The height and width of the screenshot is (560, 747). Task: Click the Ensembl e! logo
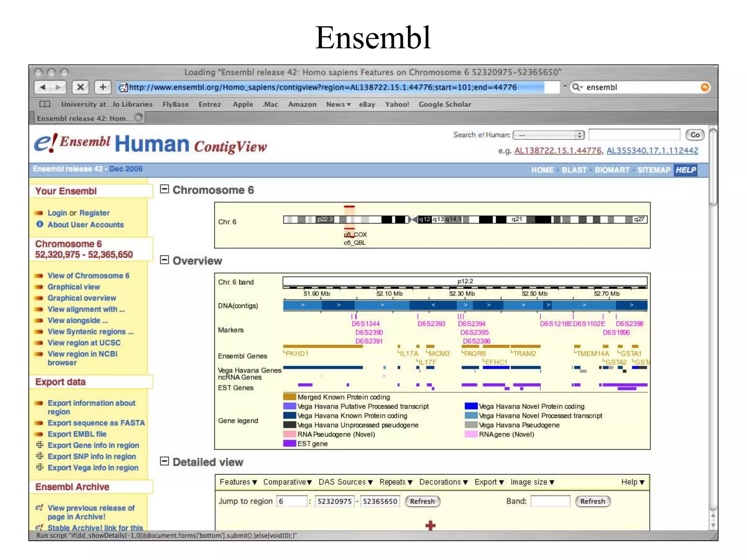point(46,143)
